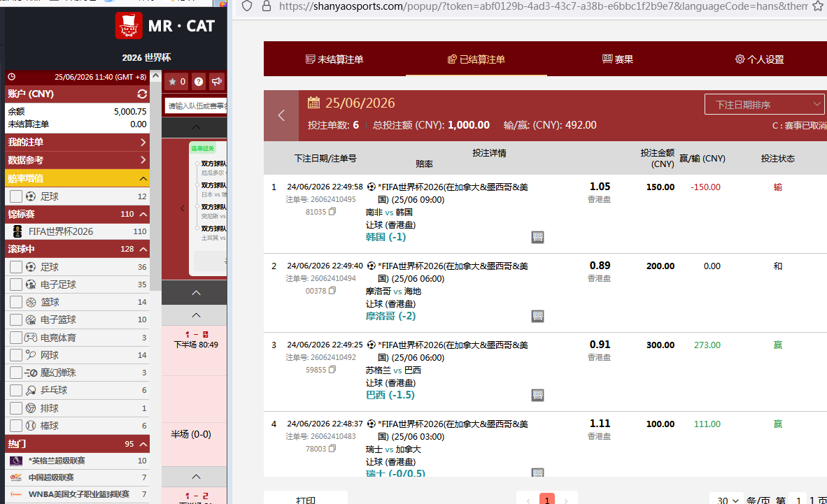
Task: Click the team or event search field
Action: click(196, 106)
